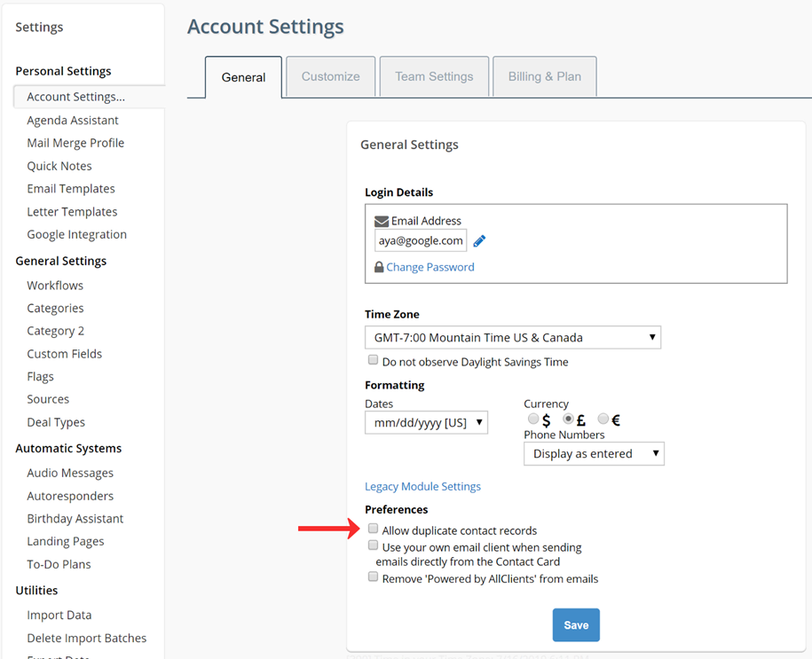Screen dimensions: 812x659
Task: Enable Do not observe Daylight Savings Time
Action: coord(373,359)
